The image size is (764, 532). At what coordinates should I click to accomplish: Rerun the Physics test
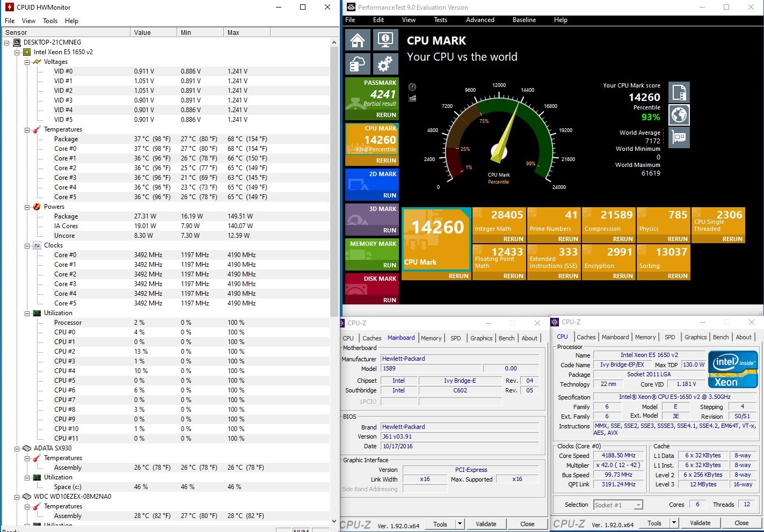[x=678, y=239]
